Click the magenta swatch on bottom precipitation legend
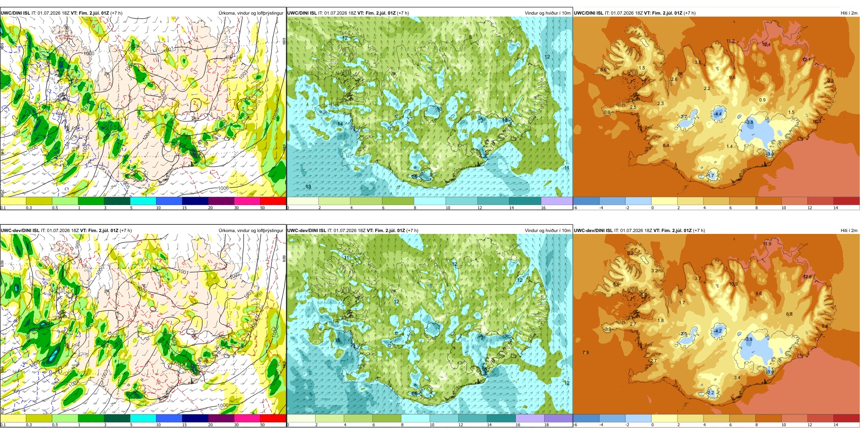Screen dimensions: 868x434 click(x=247, y=418)
